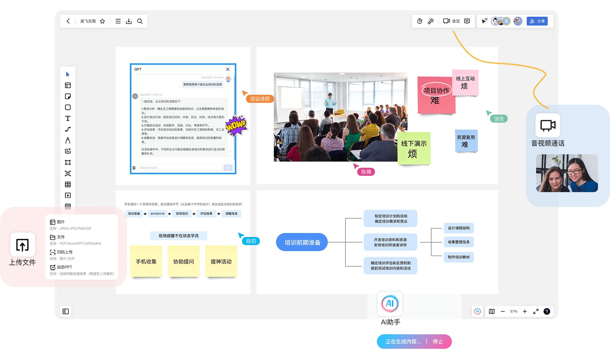Click the large 上传文件 icon
Viewport: 610px width, 364px height.
coord(23,245)
